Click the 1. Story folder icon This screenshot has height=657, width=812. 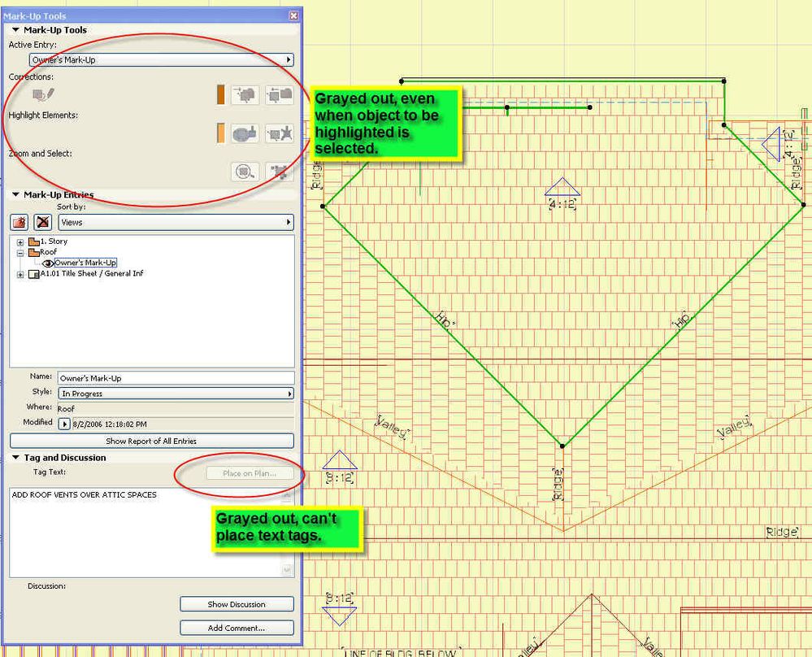coord(34,241)
